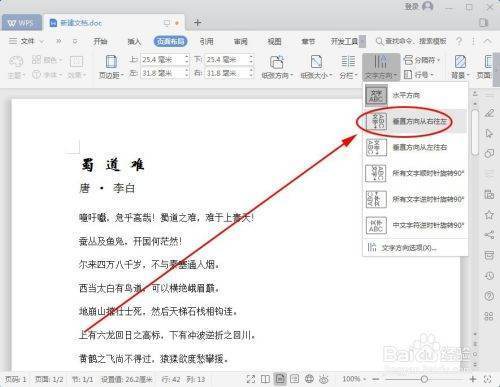Switch to the 视图 ribbon tab

point(274,41)
